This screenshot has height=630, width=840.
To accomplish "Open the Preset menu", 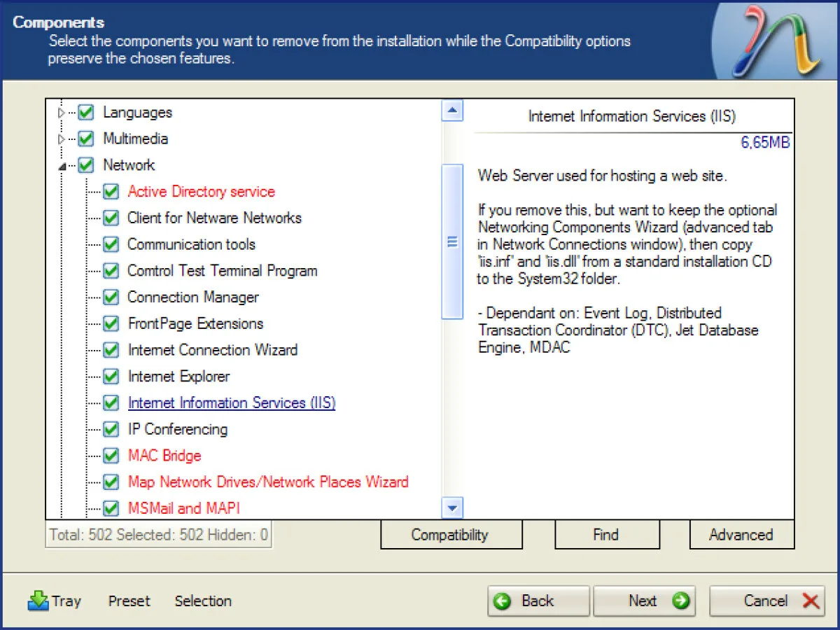I will (x=129, y=601).
